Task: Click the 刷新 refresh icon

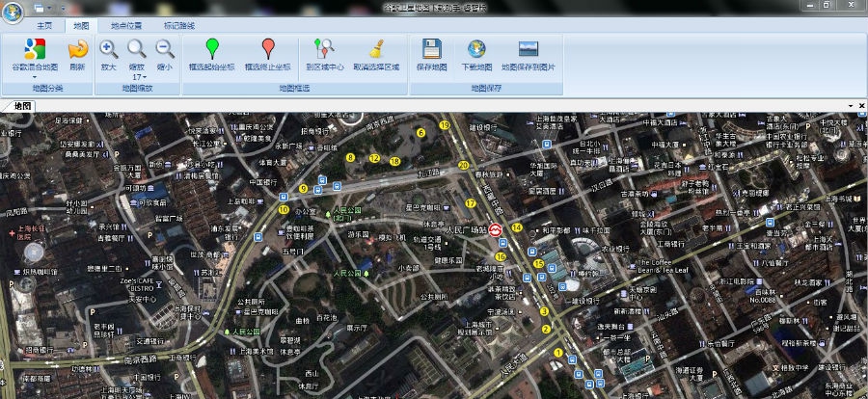Action: pos(78,49)
